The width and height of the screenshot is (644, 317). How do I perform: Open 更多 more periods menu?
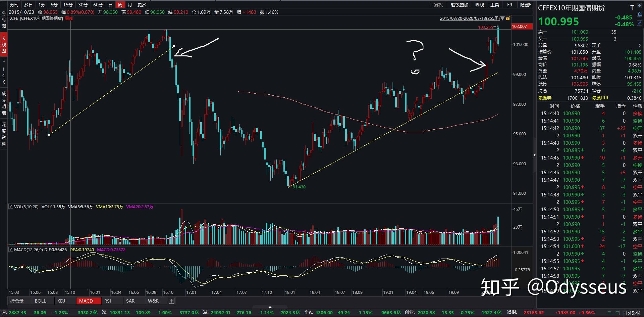point(142,5)
